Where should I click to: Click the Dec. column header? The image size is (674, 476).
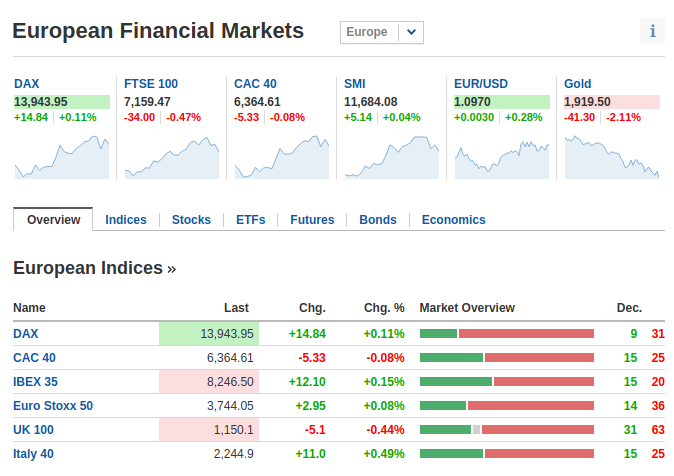pos(629,308)
